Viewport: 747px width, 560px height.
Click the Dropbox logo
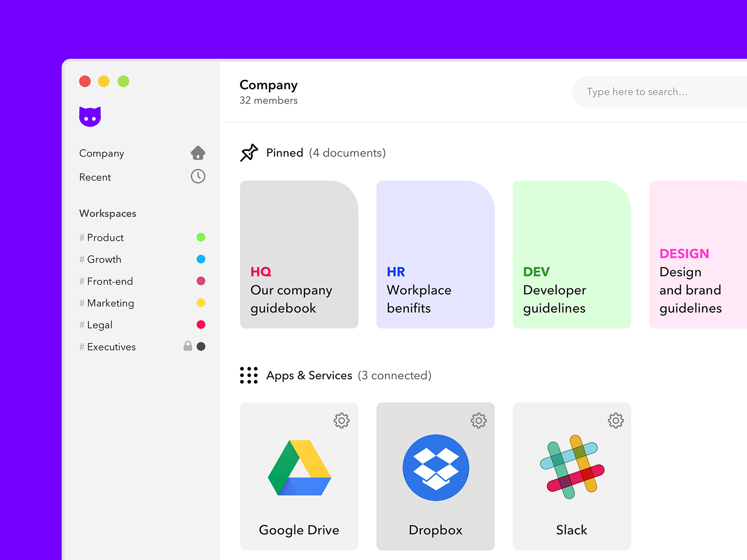tap(436, 468)
